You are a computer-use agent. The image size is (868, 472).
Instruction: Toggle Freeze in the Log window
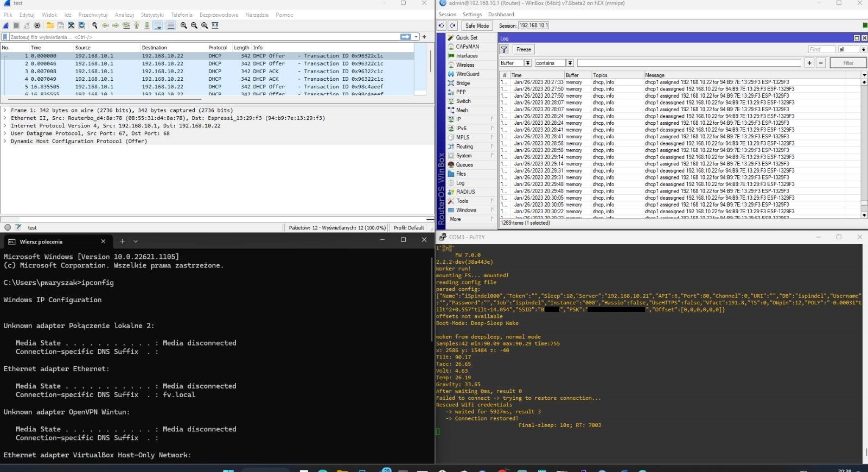click(524, 49)
